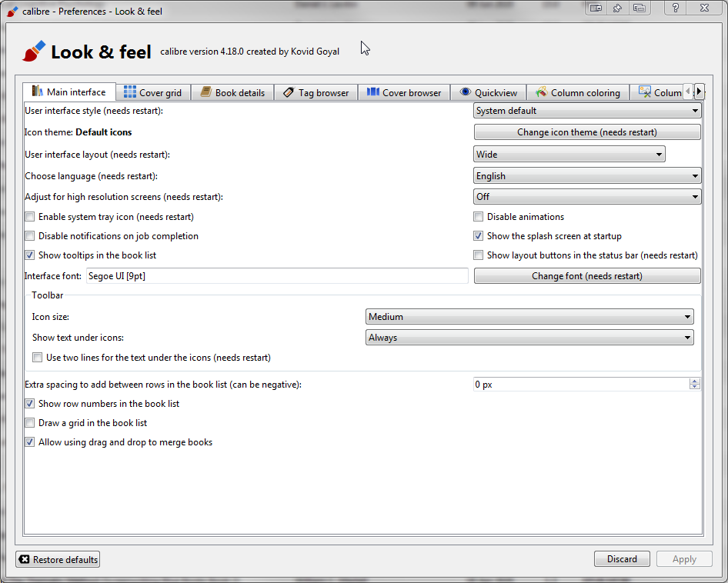Uncheck Show row numbers in the book list
728x583 pixels.
click(30, 404)
